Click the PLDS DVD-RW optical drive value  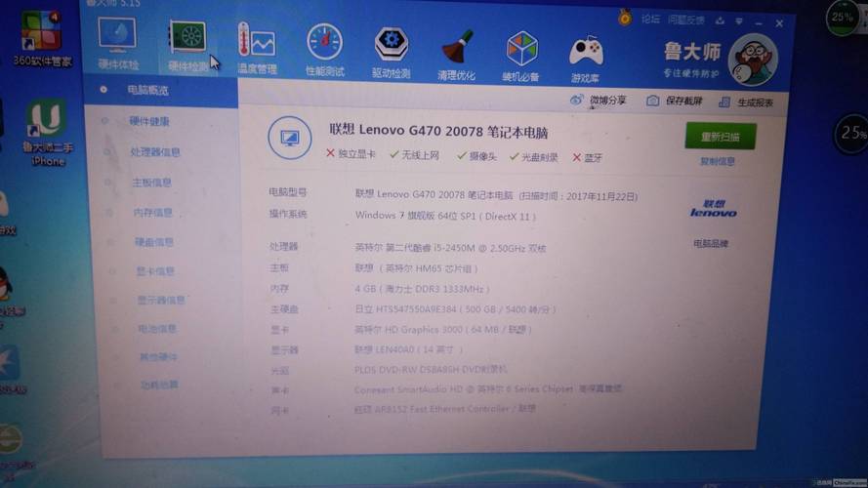pos(431,370)
